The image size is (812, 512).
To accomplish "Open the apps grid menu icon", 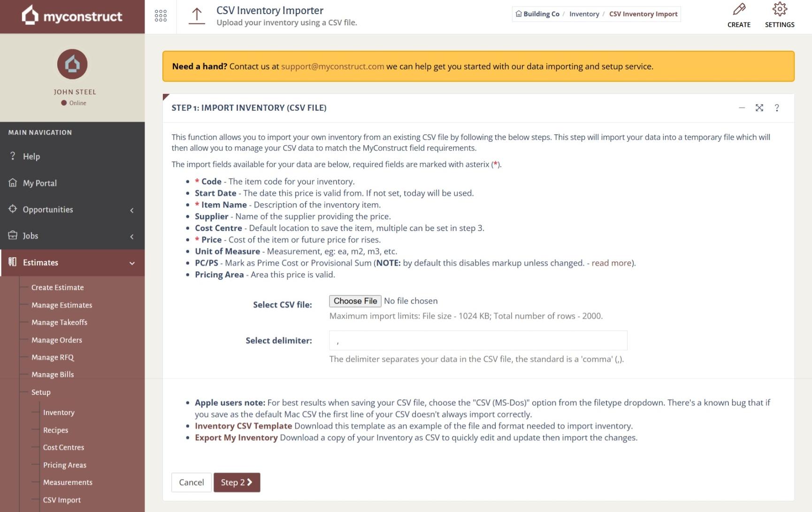I will (x=161, y=16).
